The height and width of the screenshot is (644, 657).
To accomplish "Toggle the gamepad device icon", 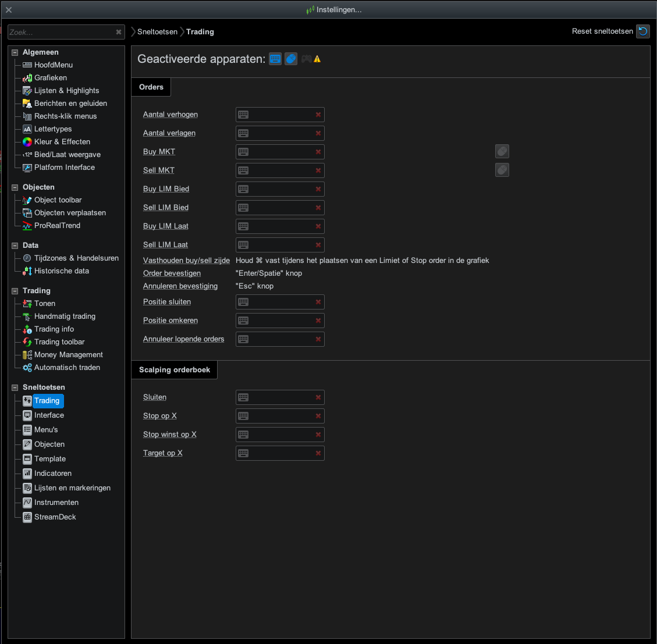I will coord(306,59).
